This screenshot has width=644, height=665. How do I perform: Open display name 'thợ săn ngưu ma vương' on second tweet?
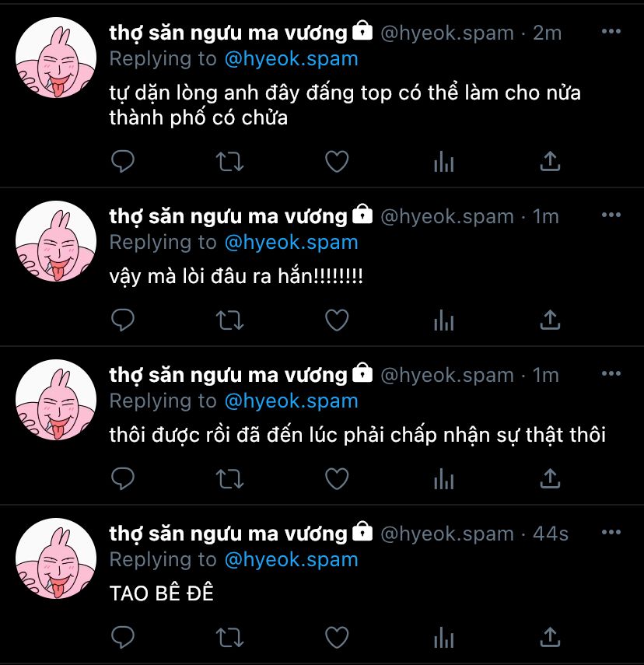click(x=228, y=217)
